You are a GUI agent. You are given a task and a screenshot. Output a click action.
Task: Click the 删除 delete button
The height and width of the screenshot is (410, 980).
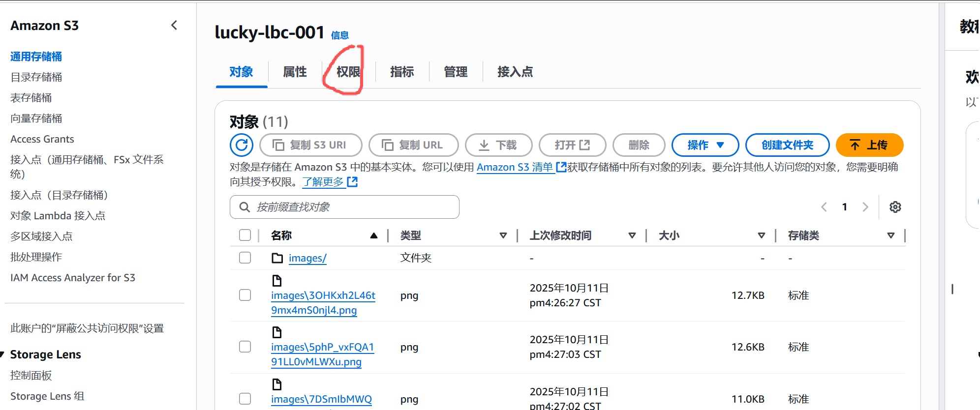(x=639, y=145)
